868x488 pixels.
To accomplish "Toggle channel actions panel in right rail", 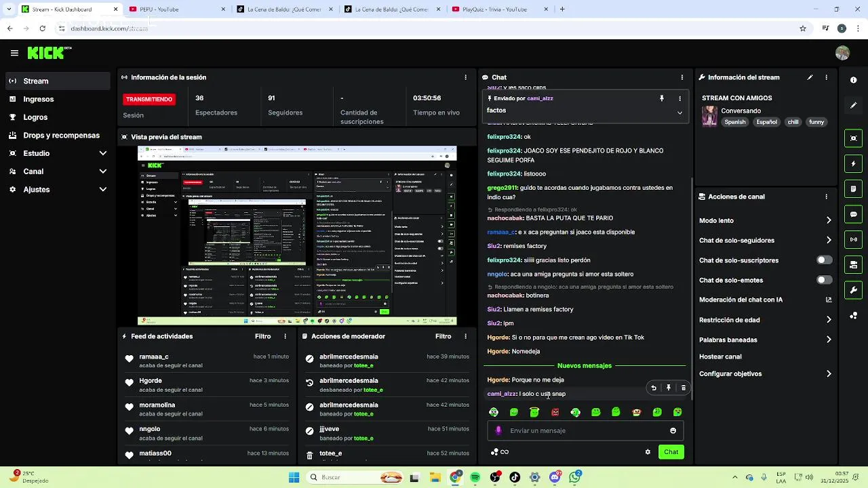I will (853, 264).
